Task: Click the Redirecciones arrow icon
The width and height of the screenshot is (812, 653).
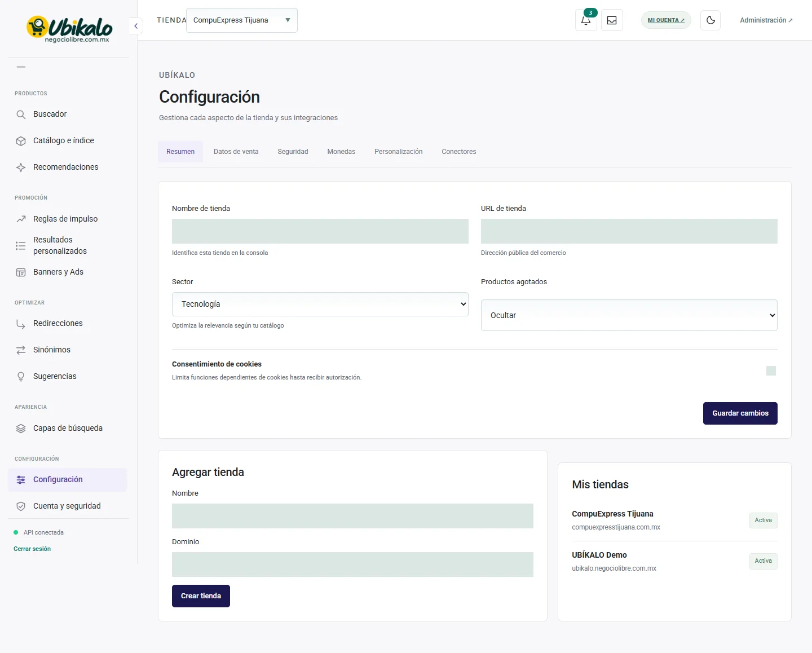Action: pos(21,324)
